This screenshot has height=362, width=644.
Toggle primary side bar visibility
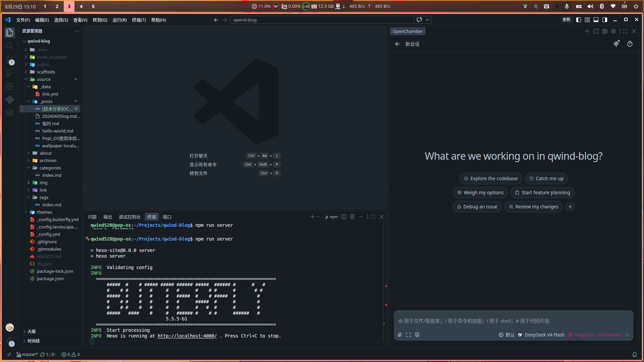point(579,20)
